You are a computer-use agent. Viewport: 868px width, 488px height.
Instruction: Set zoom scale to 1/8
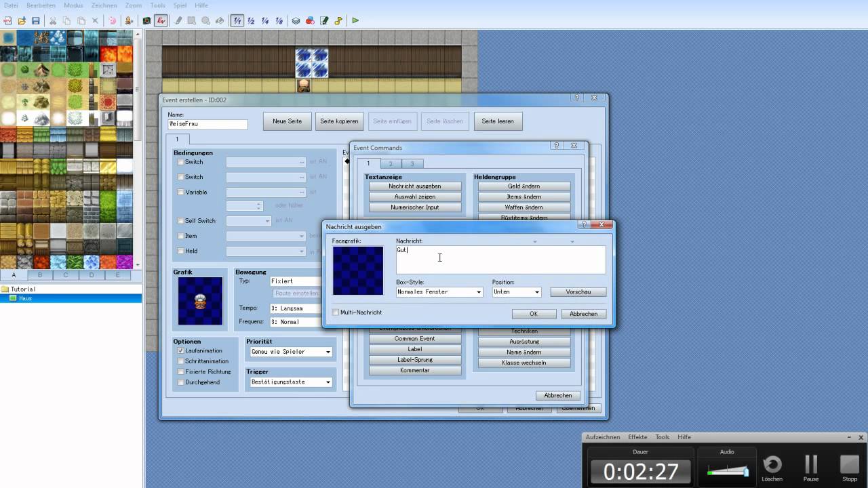tap(279, 20)
